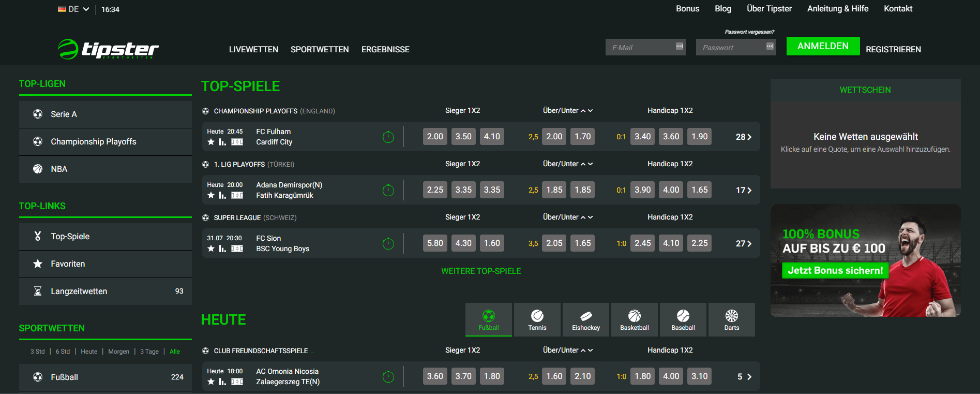Screen dimensions: 980x394
Task: Click the ANMELDEN button
Action: tap(823, 46)
